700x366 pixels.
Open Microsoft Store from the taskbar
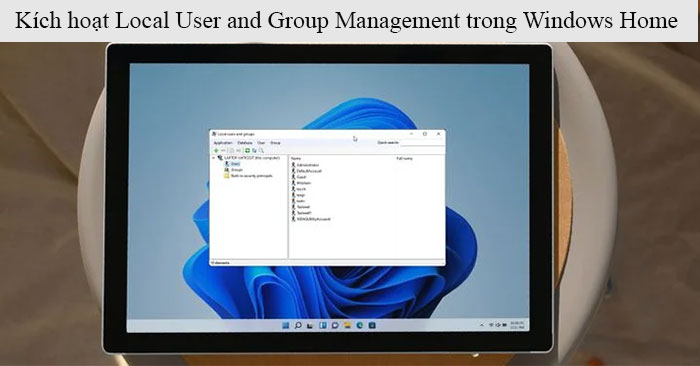(x=372, y=325)
